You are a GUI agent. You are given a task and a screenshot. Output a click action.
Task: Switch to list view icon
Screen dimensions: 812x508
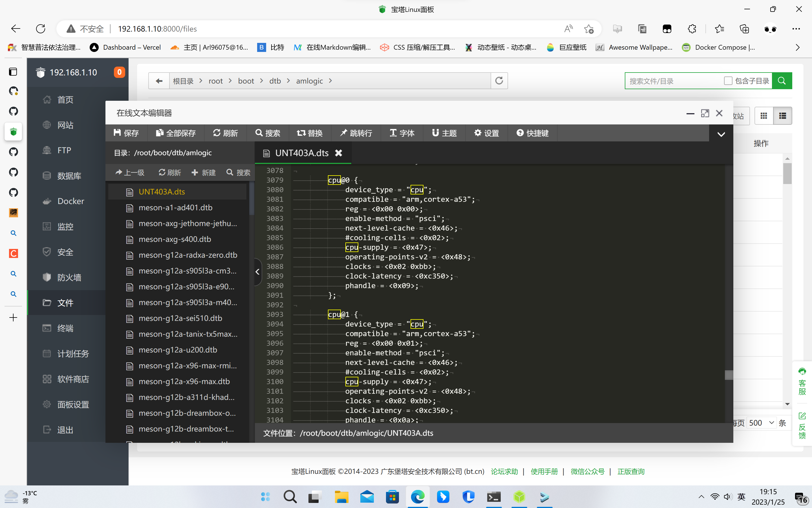[x=783, y=116]
